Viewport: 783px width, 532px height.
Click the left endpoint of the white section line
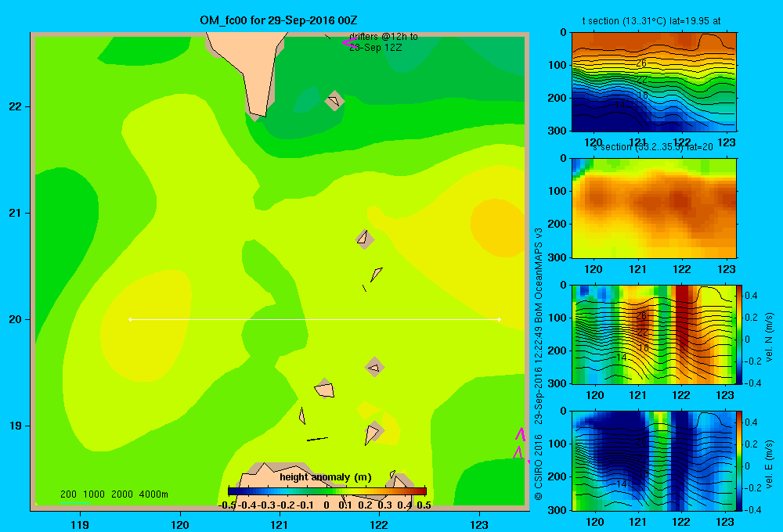130,319
